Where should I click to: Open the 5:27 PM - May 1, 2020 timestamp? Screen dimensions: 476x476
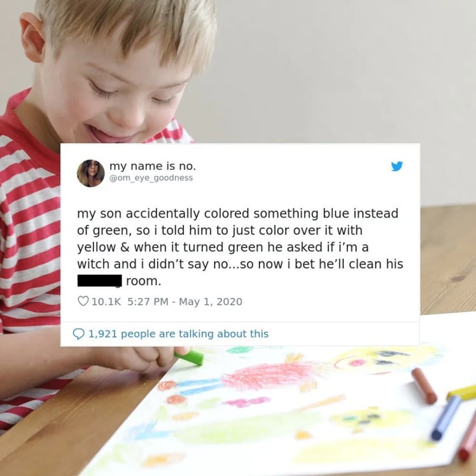click(x=185, y=302)
